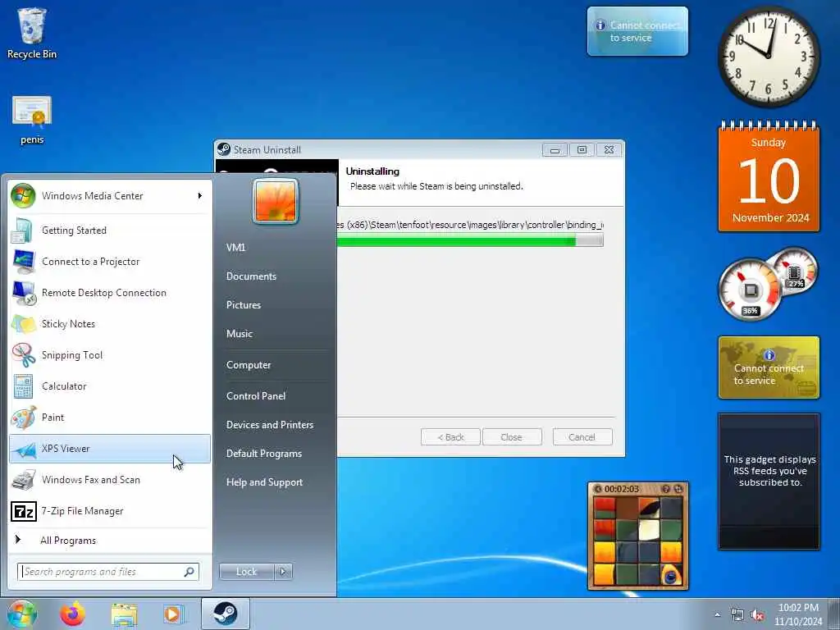Click the taskbar clock showing 10:02 PM
The height and width of the screenshot is (630, 840).
point(798,614)
